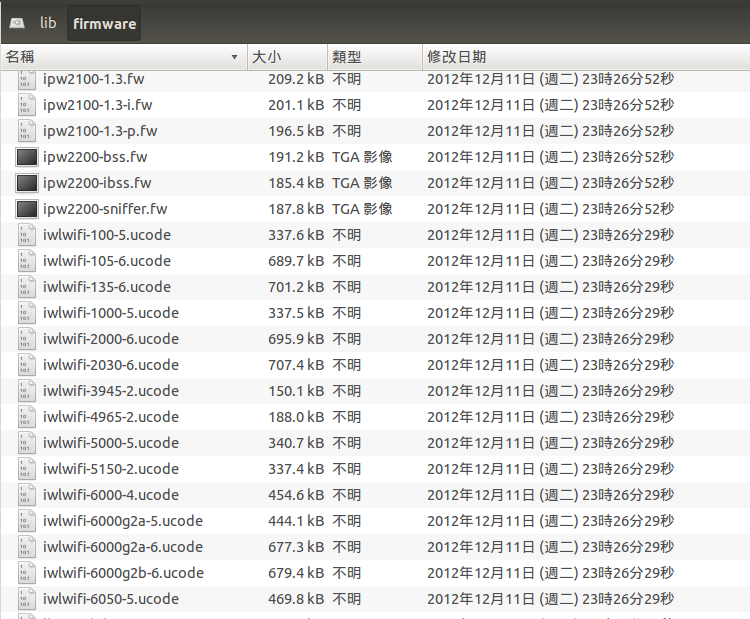Click TGA 影像 type of ipw2200-sniffer.fw
Viewport: 750px width, 619px height.
(362, 209)
